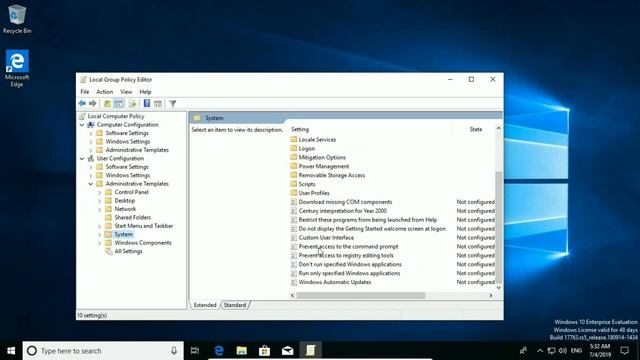The width and height of the screenshot is (640, 360).
Task: Select the Locale Services folder icon
Action: pos(293,139)
